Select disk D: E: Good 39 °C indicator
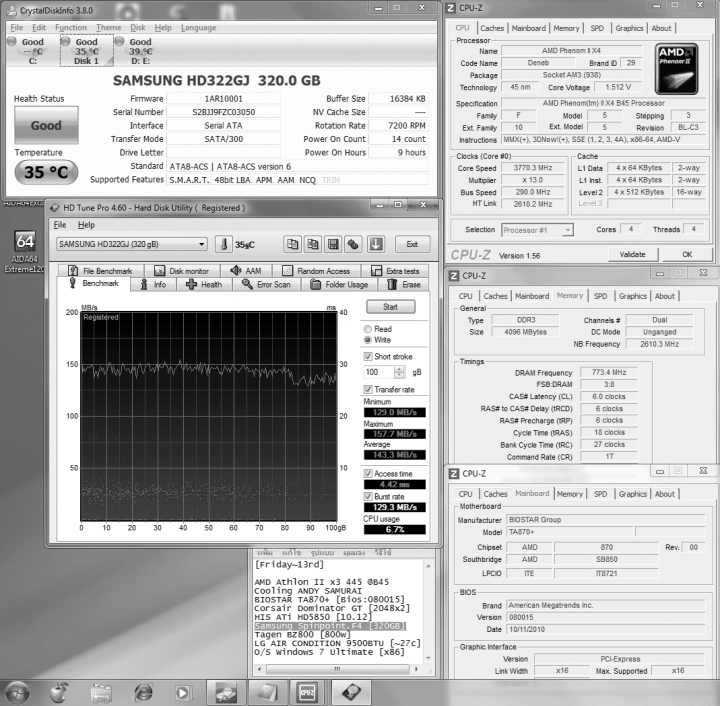Viewport: 720px width, 706px height. tap(138, 51)
